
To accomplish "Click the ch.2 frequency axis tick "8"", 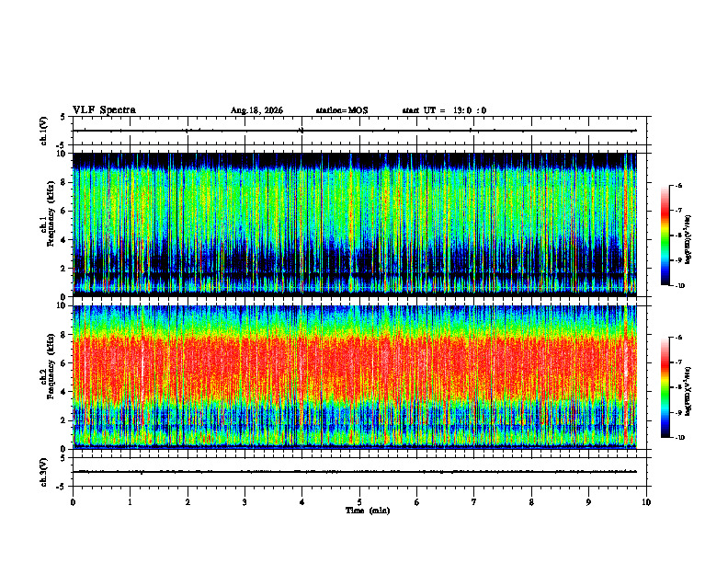I will point(63,334).
